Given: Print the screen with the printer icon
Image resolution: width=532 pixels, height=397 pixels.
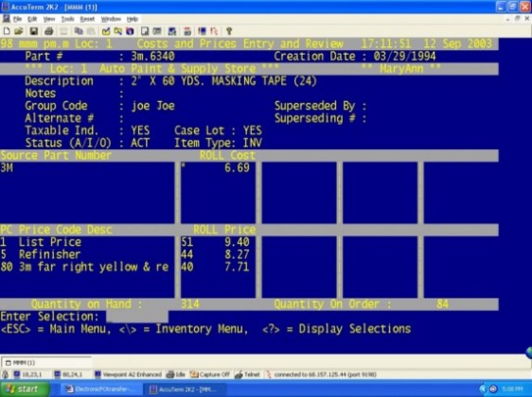Looking at the screenshot, I should click(49, 31).
